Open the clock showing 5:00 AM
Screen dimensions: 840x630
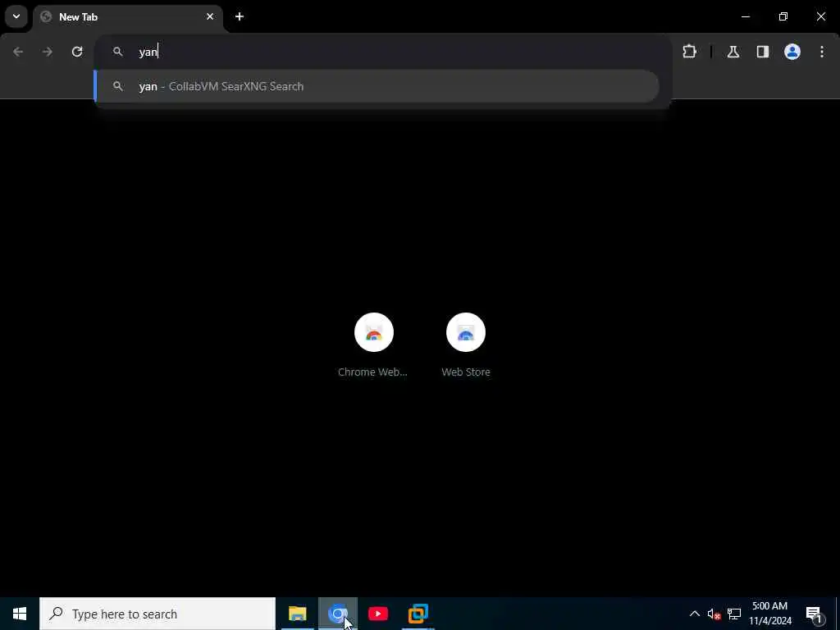[x=769, y=614]
